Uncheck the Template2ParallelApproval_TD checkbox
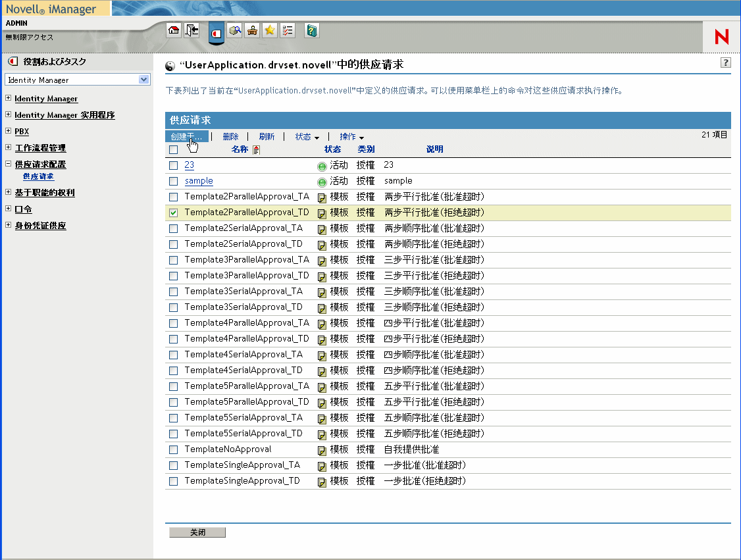 173,213
